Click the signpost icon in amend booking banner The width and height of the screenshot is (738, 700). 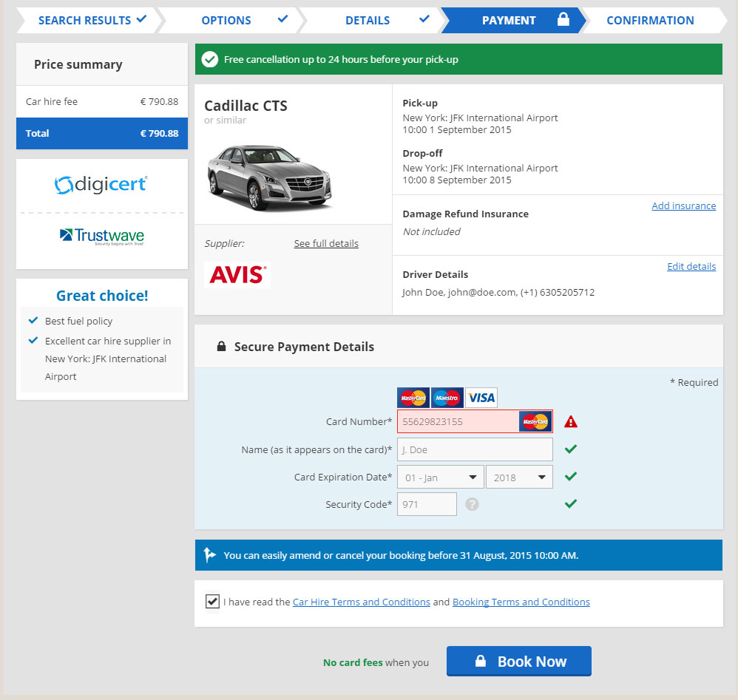(x=209, y=554)
